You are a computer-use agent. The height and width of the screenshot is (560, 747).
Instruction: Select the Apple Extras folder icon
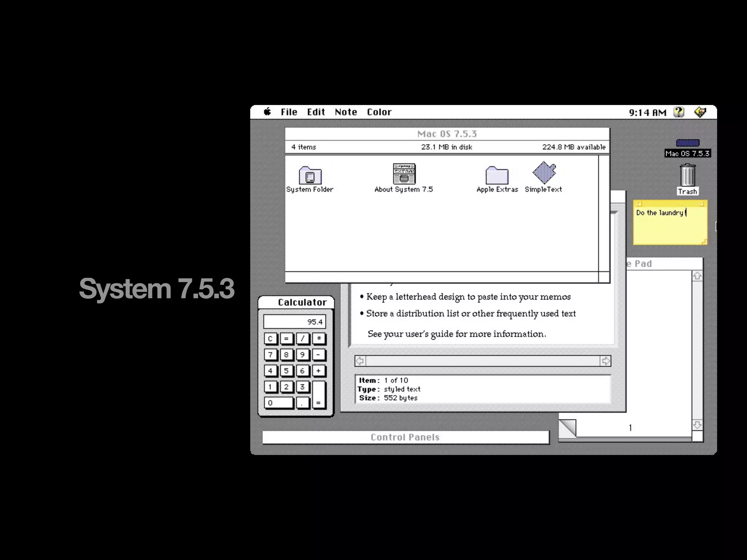(x=497, y=175)
